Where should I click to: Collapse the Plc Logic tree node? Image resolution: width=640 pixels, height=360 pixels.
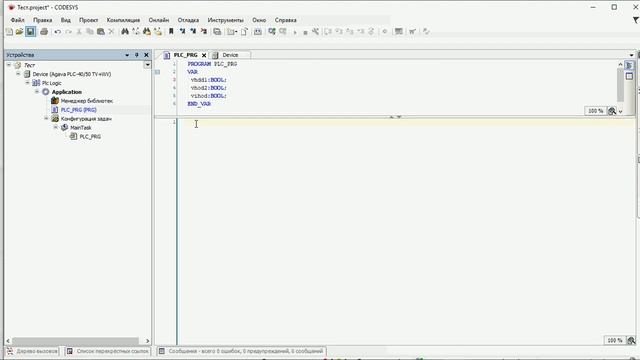[27, 83]
